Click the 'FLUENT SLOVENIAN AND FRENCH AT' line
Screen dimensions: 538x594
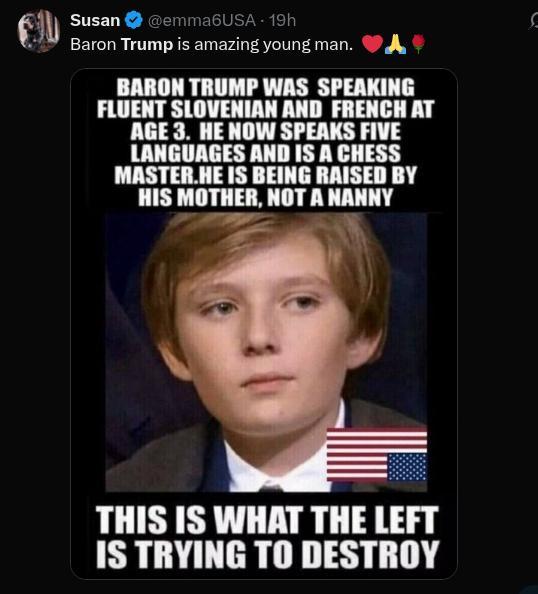pos(265,109)
